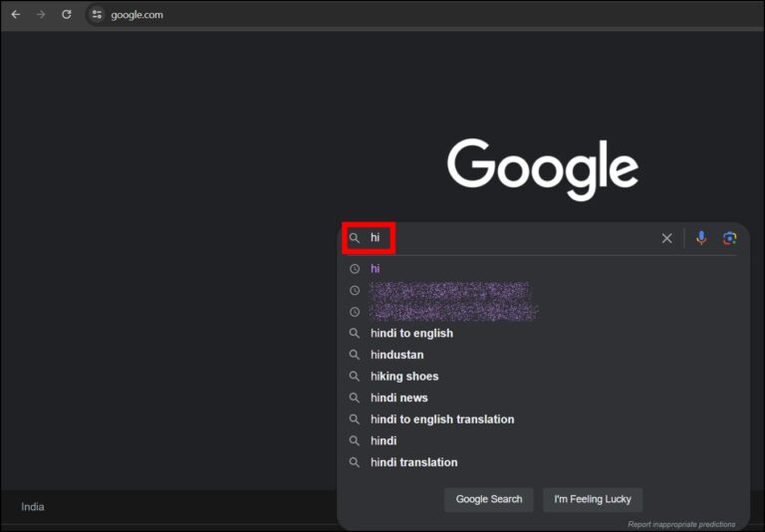Click the I'm Feeling Lucky button

coord(593,499)
